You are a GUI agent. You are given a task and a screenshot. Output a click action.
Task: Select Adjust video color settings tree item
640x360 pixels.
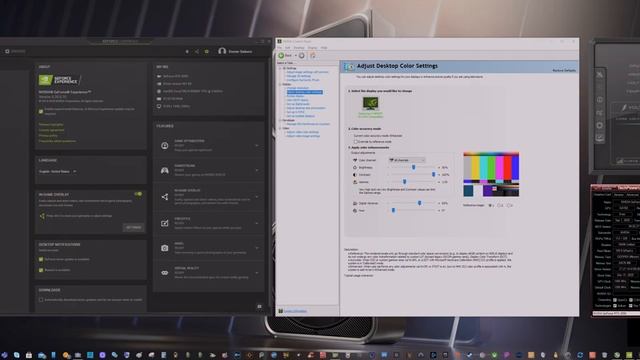[x=302, y=132]
